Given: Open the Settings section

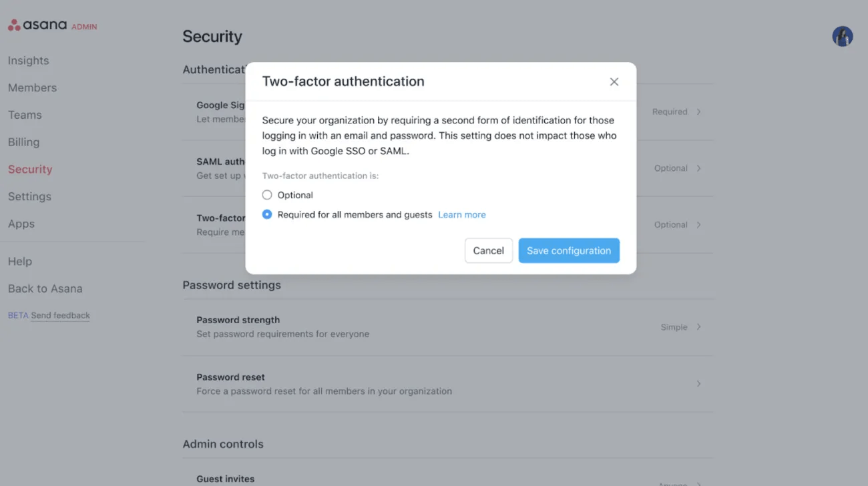Looking at the screenshot, I should (x=29, y=196).
